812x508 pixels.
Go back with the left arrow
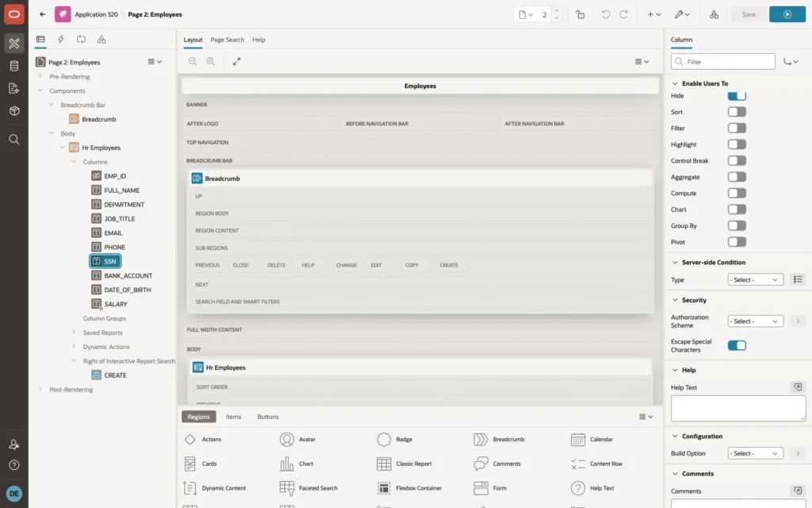coord(43,14)
